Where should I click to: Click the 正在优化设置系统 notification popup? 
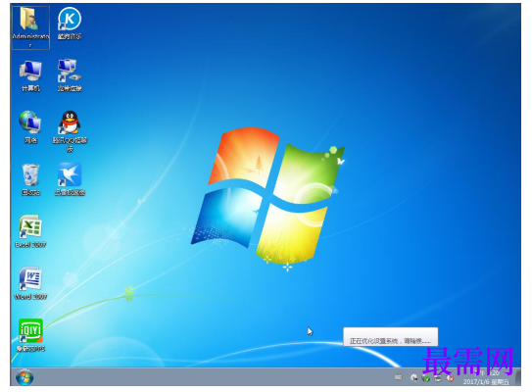click(x=391, y=337)
